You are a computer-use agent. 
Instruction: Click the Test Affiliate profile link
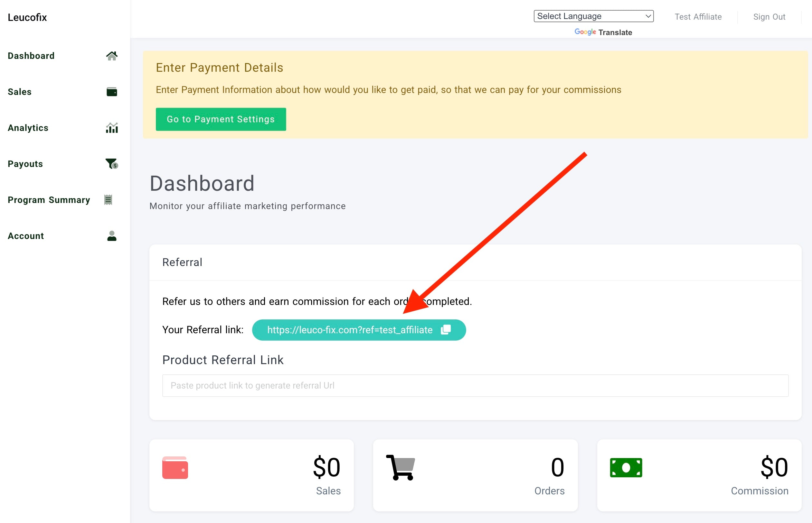pyautogui.click(x=698, y=17)
